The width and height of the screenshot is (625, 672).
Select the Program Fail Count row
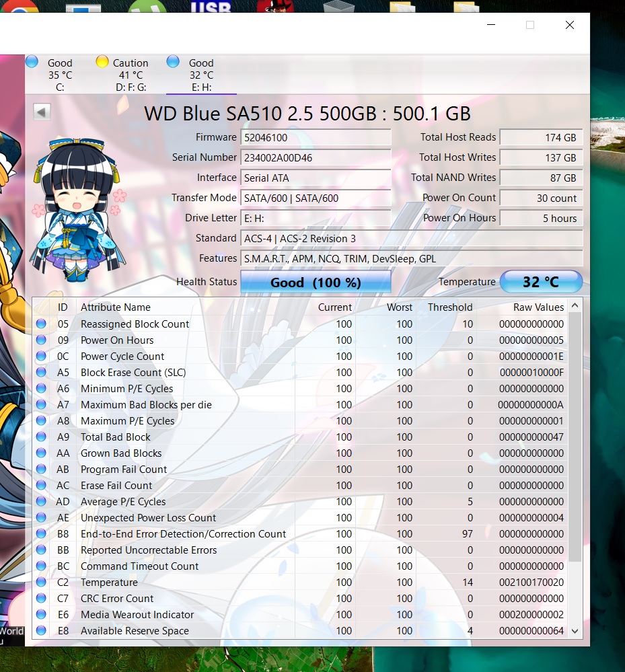[x=301, y=470]
